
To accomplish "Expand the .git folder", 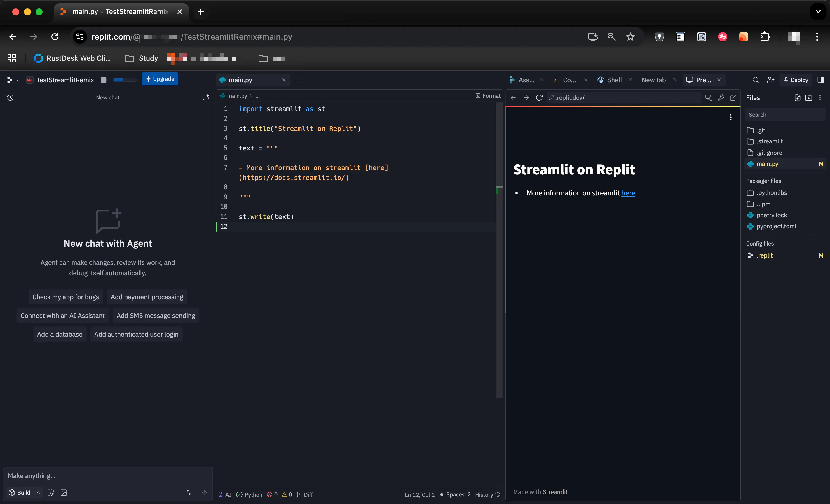I will [785, 130].
